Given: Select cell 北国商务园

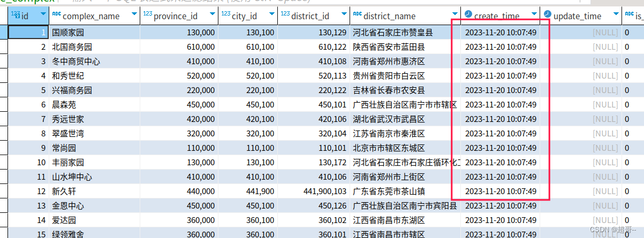Looking at the screenshot, I should (x=94, y=47).
